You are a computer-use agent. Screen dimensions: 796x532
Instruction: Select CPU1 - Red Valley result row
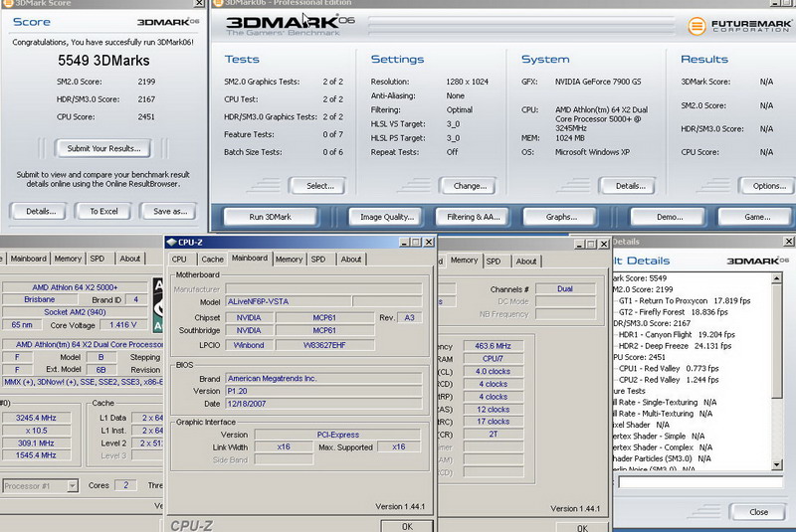coord(669,368)
